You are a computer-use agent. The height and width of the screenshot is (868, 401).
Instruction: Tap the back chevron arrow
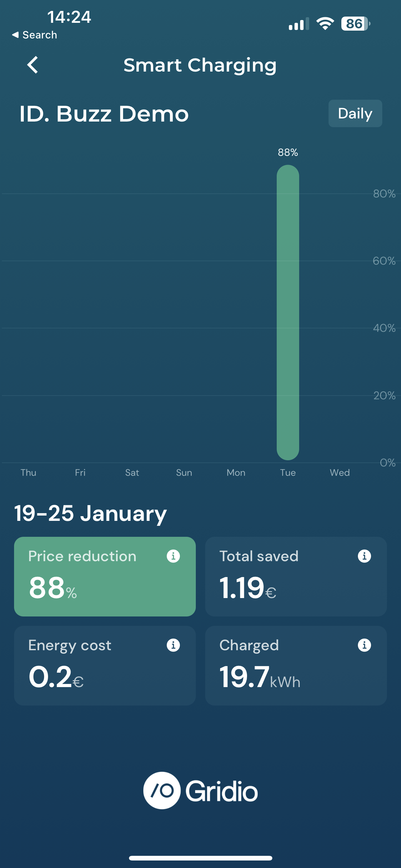click(x=33, y=65)
